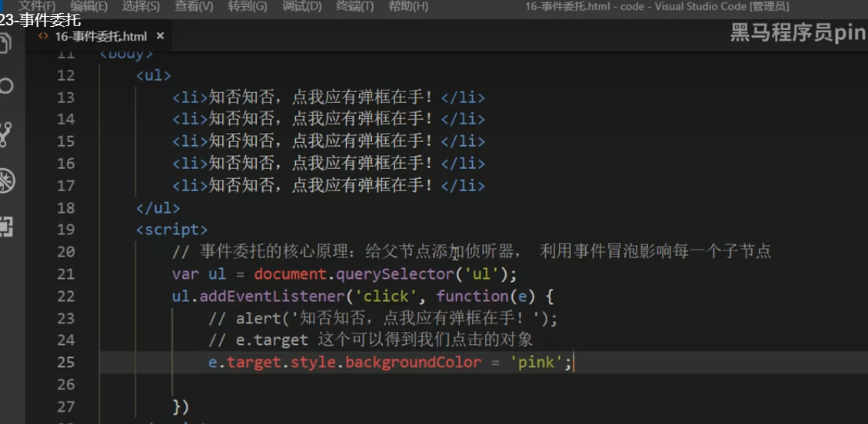Click the opening <ul> tag on line 12
The image size is (868, 424).
pos(153,75)
